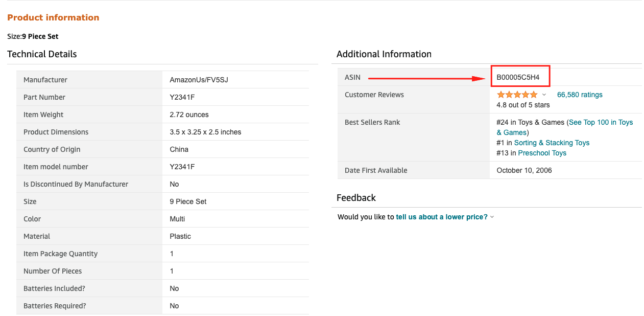Click the Additional Information section heading
Screen dimensions: 644x316
point(384,54)
